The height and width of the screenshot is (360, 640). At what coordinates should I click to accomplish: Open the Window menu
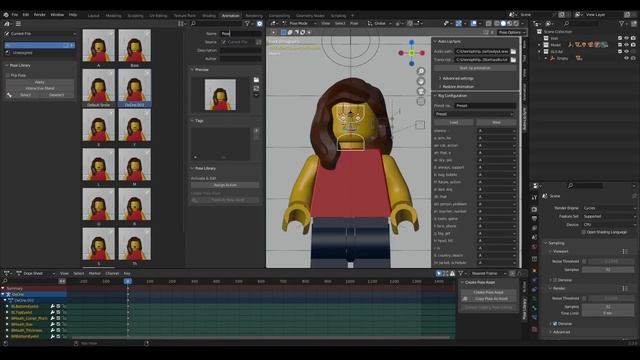point(57,15)
